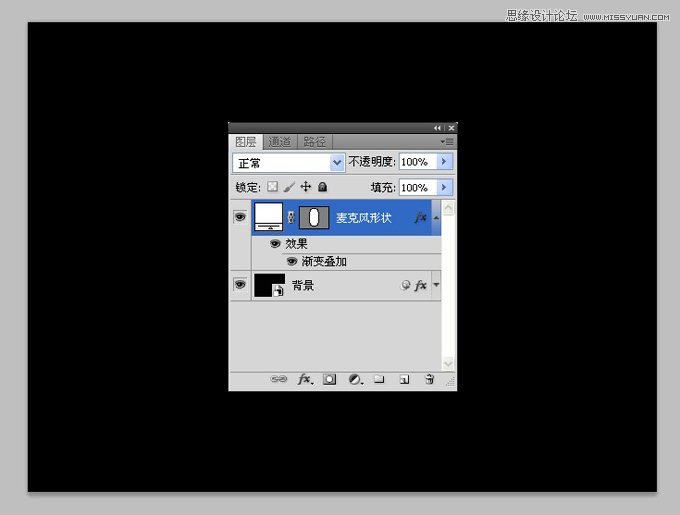Open the add layer style fx button at panel bottom
The image size is (680, 515).
pos(305,379)
